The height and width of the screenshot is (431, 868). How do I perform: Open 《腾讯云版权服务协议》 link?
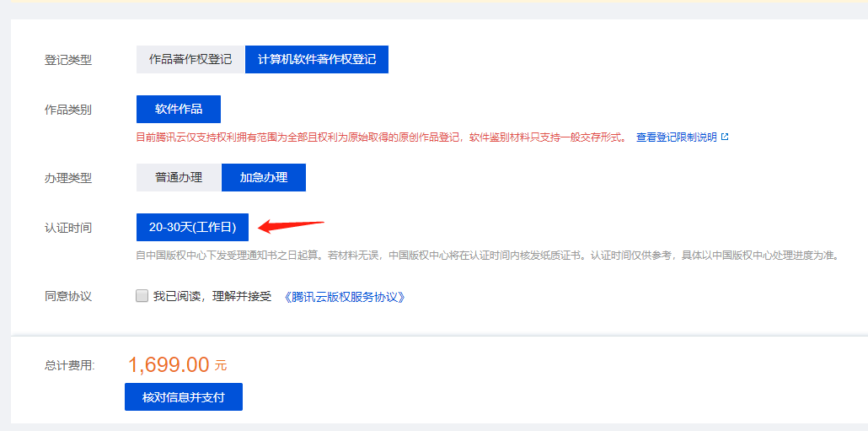(x=345, y=297)
